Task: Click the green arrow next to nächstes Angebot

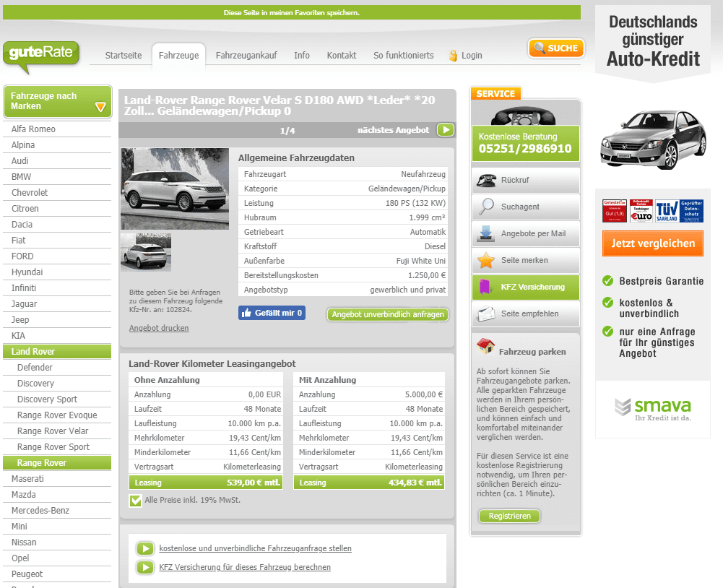Action: [x=446, y=129]
